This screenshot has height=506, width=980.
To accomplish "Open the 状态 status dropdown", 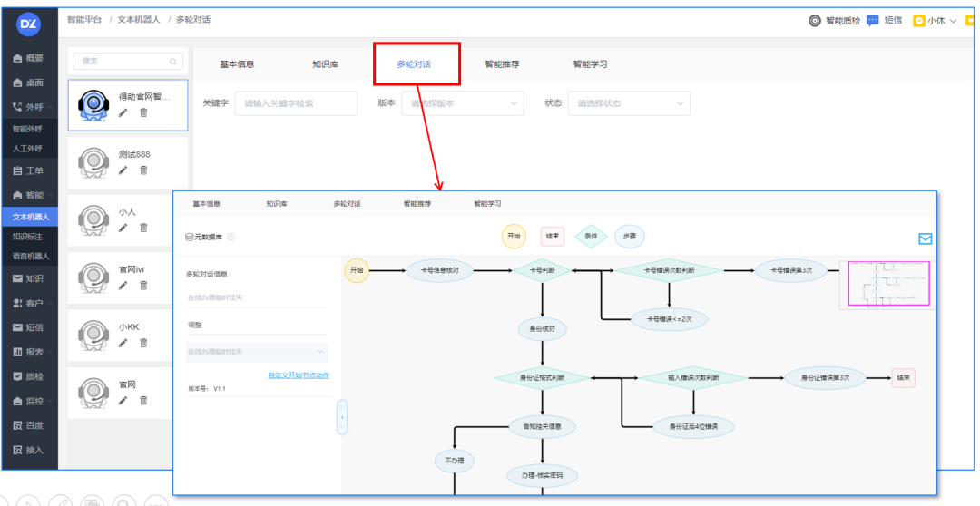I will [x=629, y=103].
